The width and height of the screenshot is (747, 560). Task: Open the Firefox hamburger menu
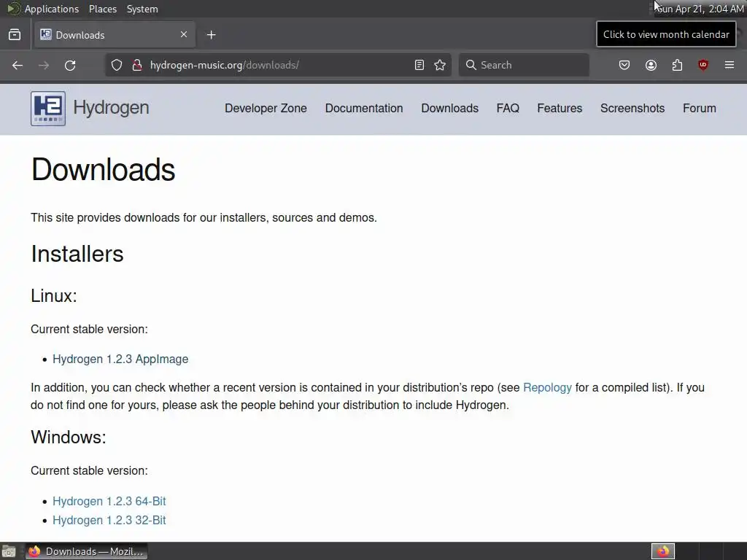tap(729, 65)
